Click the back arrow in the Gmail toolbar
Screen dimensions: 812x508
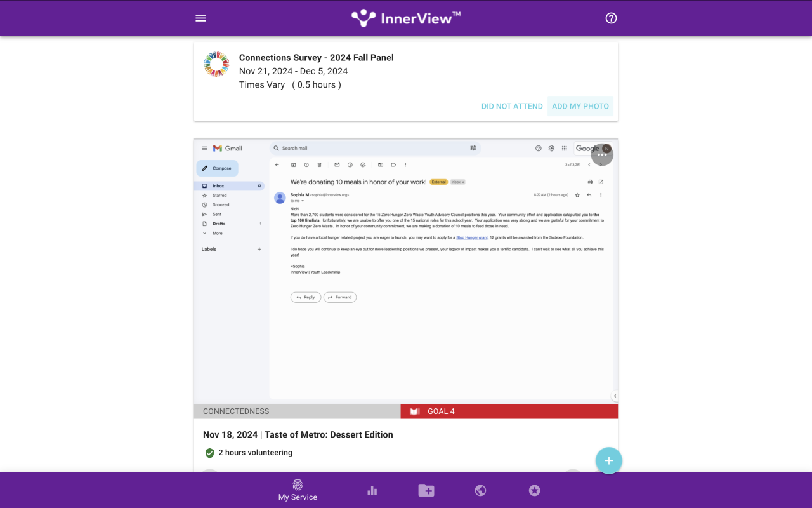(277, 165)
